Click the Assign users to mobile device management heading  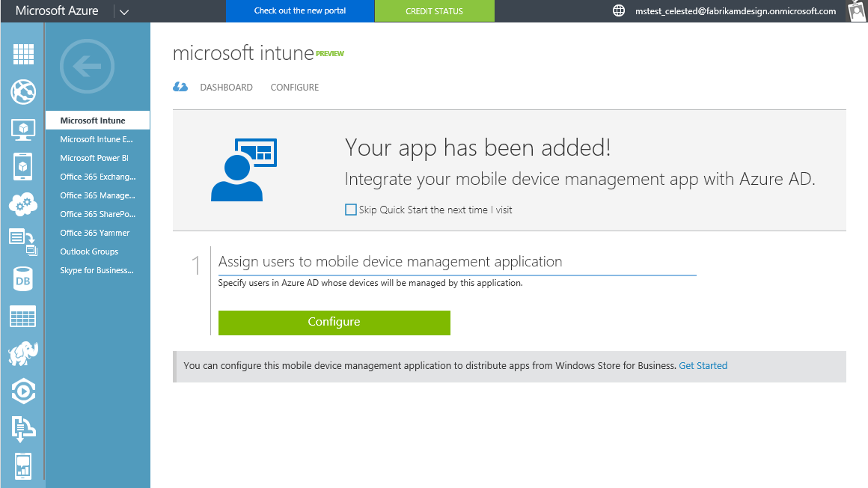point(391,261)
